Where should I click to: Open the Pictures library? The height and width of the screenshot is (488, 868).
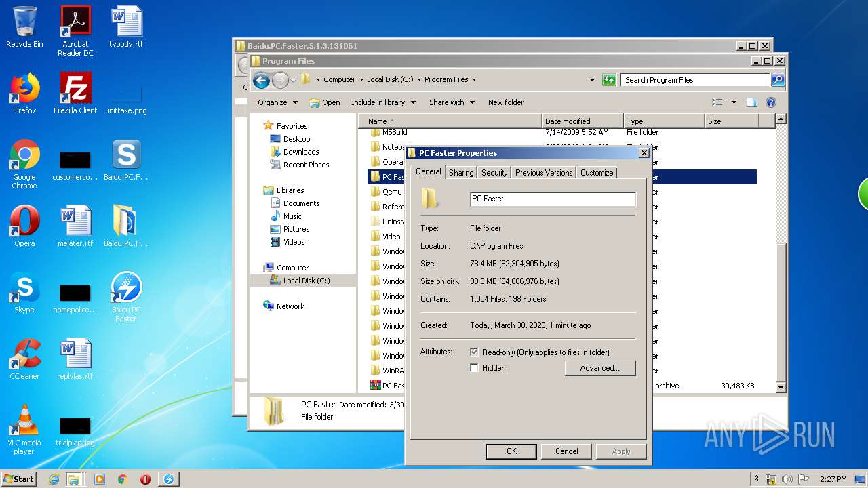(x=296, y=229)
